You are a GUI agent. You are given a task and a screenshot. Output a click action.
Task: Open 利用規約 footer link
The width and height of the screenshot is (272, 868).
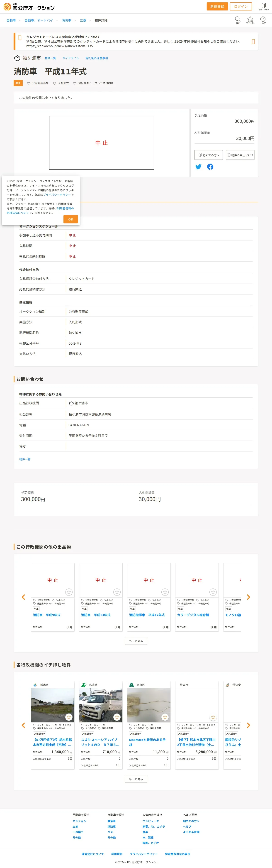coord(117,854)
